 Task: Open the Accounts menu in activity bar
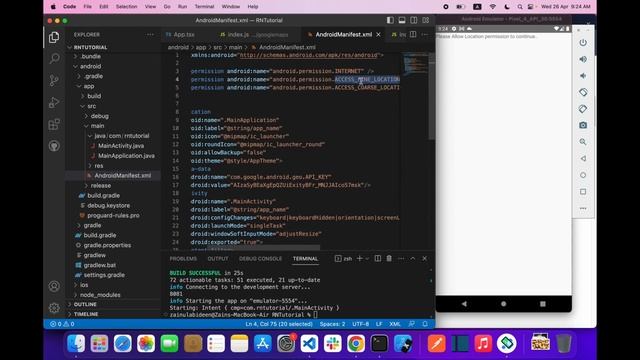point(54,286)
